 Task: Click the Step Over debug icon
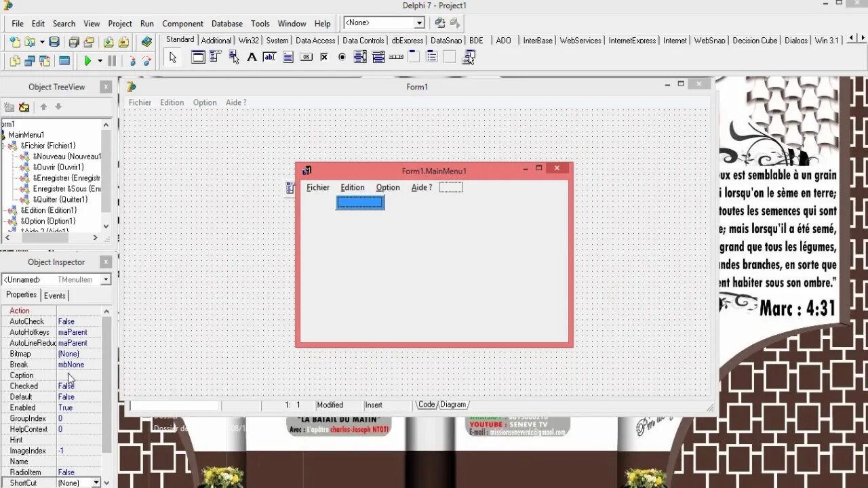146,61
